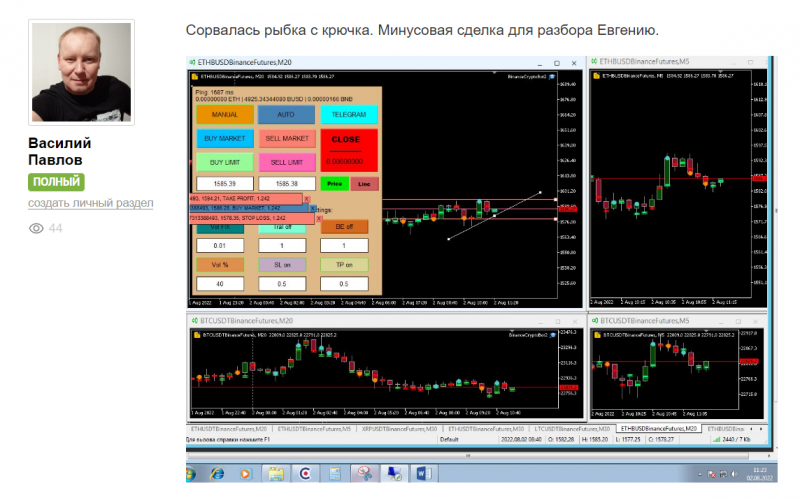Image resolution: width=800 pixels, height=500 pixels.
Task: Click the BTCUSDTBinanceFutures,M5 window title
Action: [645, 321]
